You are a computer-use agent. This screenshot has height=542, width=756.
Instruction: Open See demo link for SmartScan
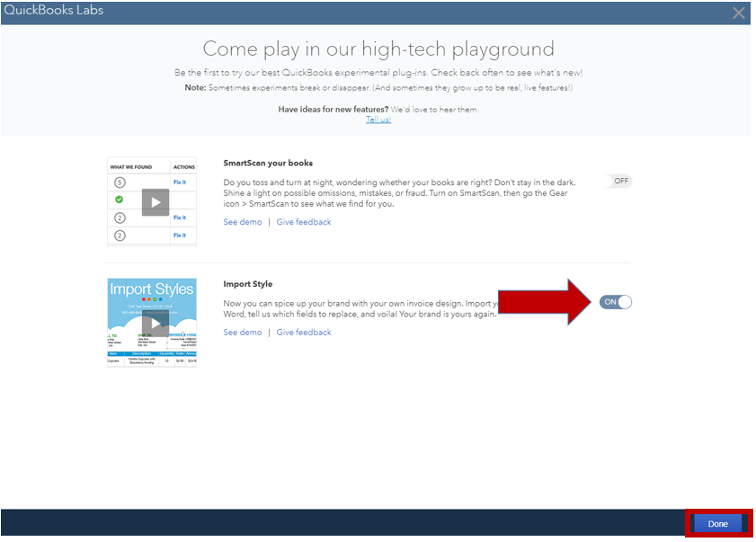tap(243, 222)
